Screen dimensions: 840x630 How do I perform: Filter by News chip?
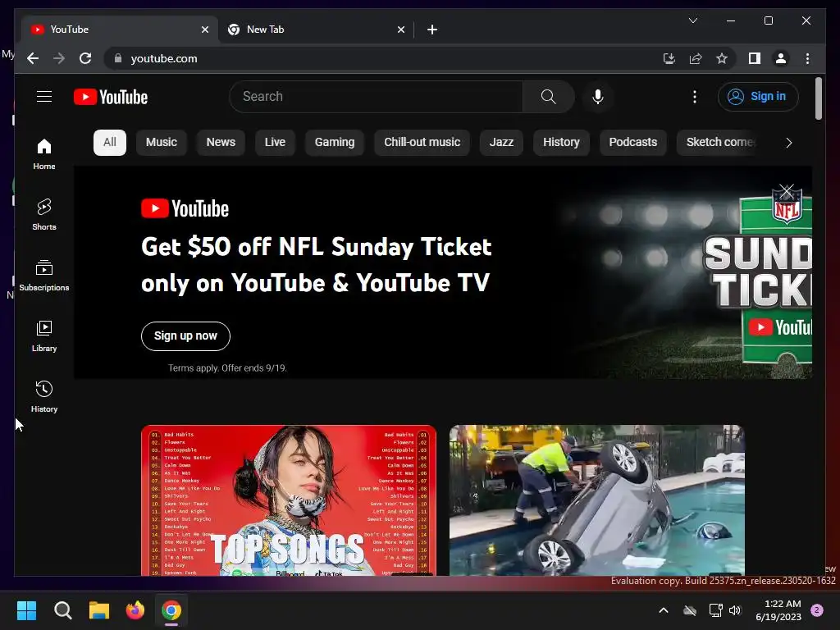221,143
